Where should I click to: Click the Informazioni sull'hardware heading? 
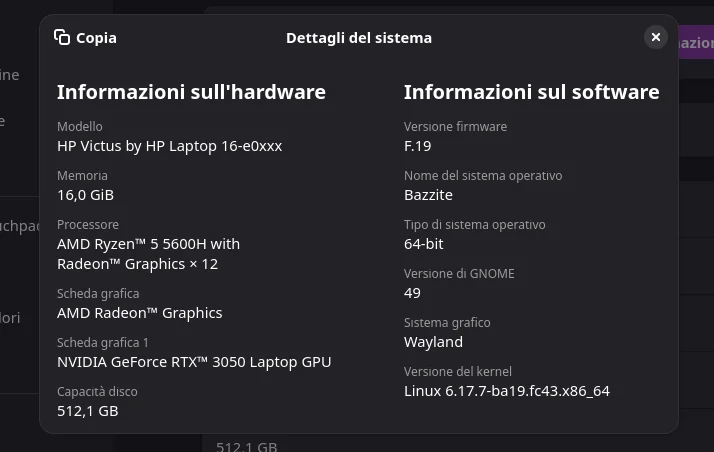(x=191, y=92)
